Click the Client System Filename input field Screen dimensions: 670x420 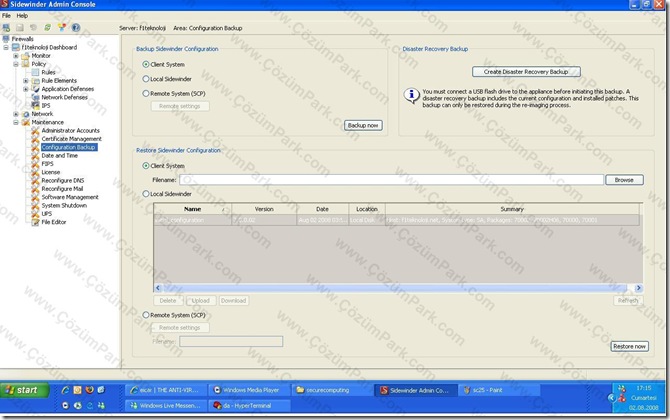pos(391,180)
